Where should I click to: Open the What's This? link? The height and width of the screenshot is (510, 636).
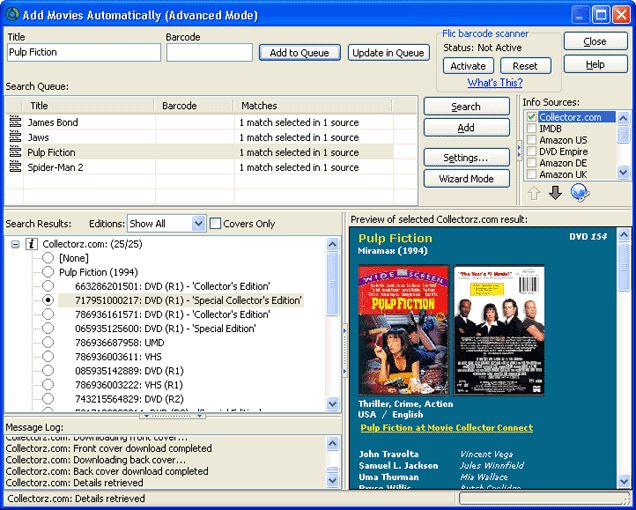pos(495,83)
